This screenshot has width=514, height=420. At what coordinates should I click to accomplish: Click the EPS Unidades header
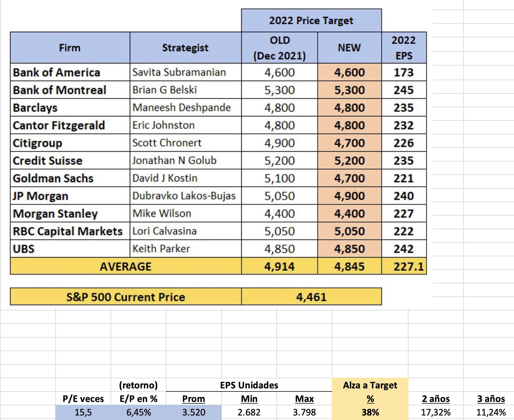click(x=249, y=385)
